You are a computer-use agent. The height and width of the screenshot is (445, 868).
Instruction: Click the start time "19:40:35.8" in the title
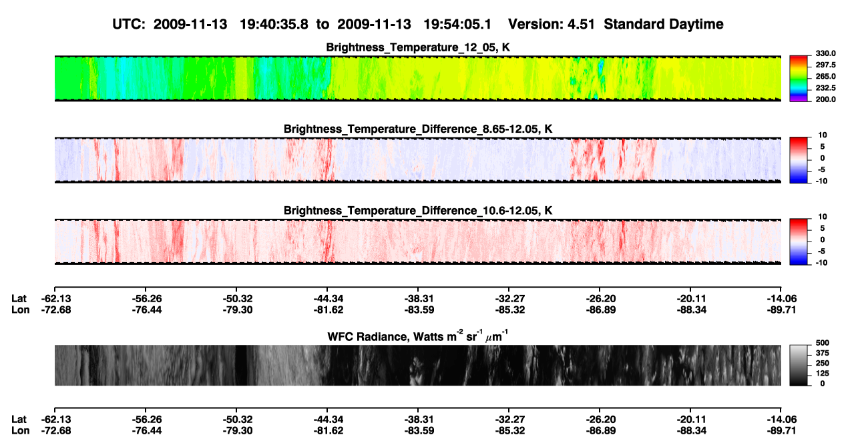(275, 24)
